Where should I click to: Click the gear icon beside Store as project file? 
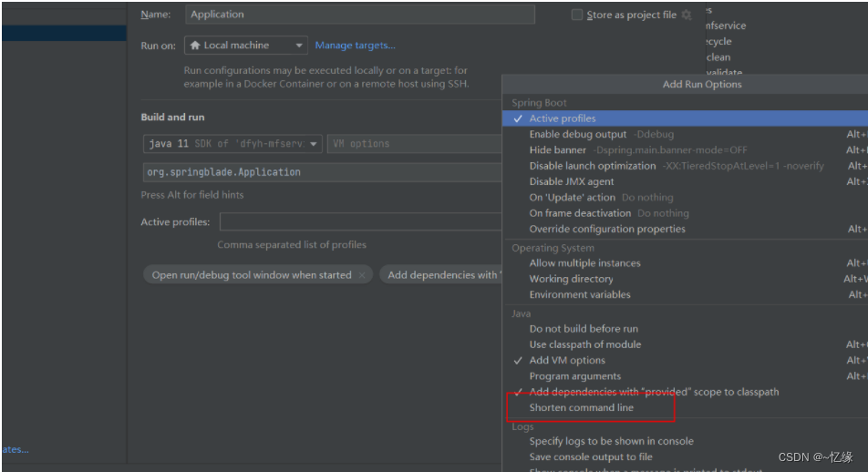[687, 15]
